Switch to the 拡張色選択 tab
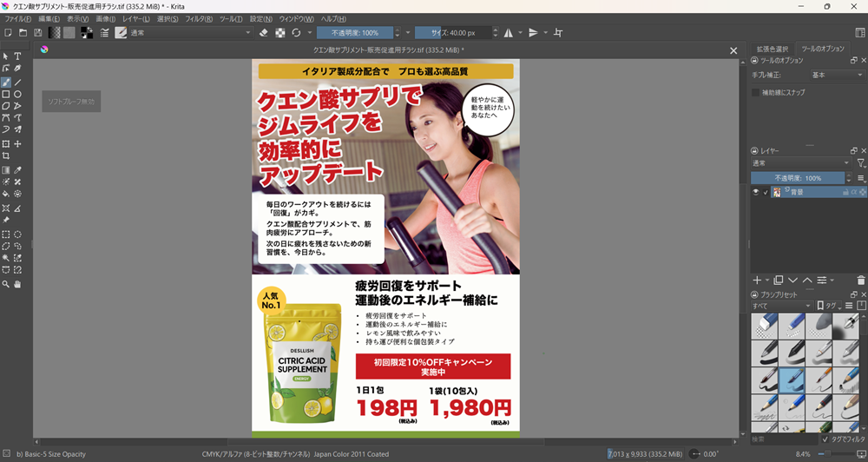Image resolution: width=868 pixels, height=462 pixels. point(772,49)
